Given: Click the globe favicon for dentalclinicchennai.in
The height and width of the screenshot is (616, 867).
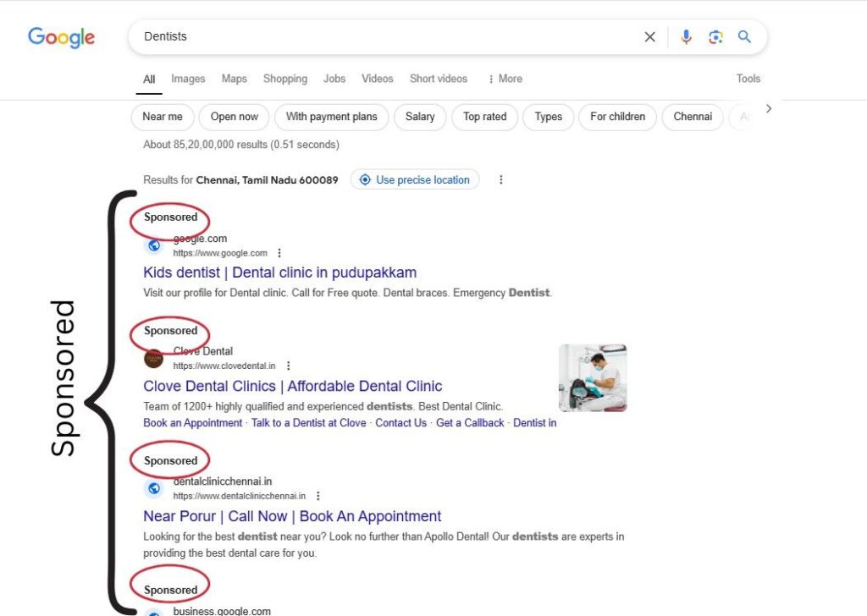Looking at the screenshot, I should [154, 488].
